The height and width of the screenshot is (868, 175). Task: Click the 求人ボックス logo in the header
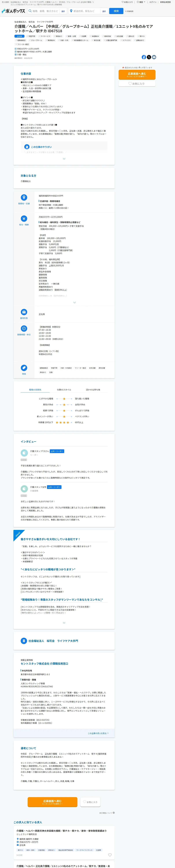pos(13,11)
